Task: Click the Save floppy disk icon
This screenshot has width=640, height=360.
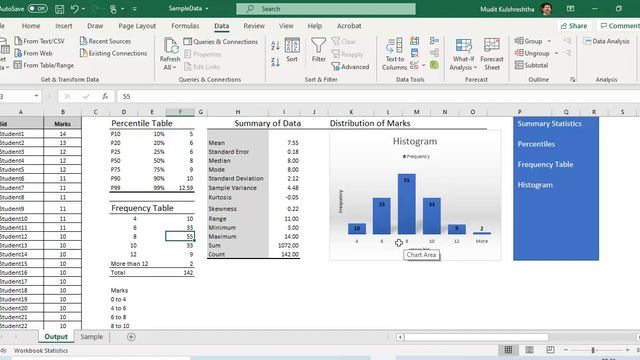Action: click(60, 9)
